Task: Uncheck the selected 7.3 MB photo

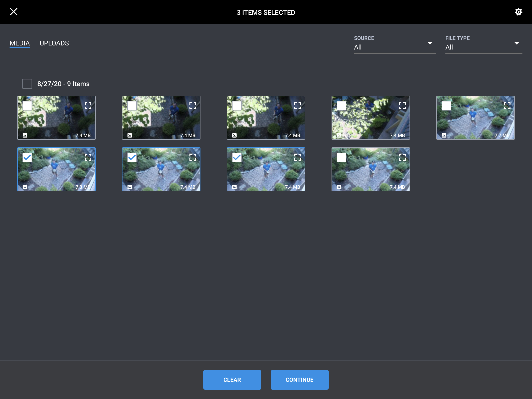Action: coord(27,158)
